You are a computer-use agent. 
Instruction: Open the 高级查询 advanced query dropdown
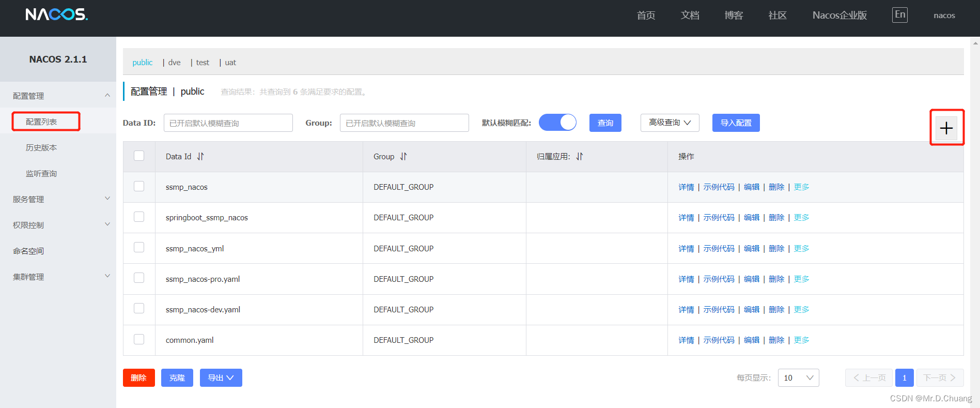point(670,123)
